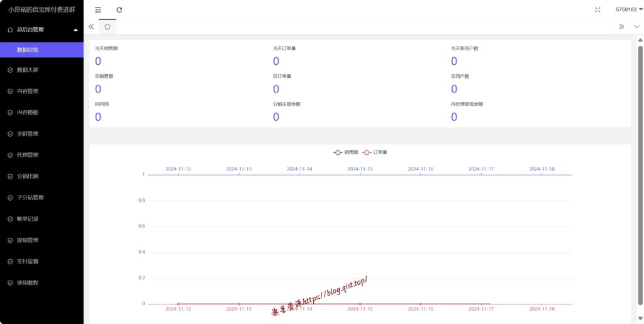Collapse the sidebar with the menu-fold icon
644x324 pixels.
[x=97, y=9]
